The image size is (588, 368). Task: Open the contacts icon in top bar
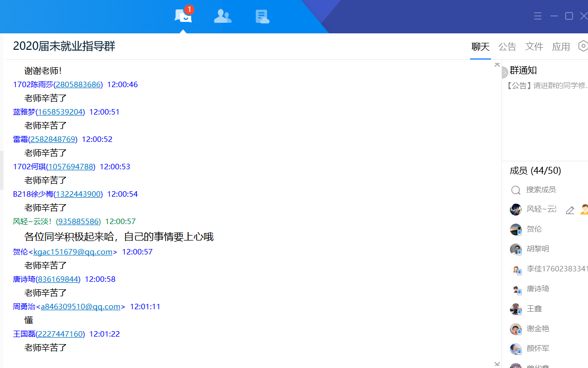pyautogui.click(x=222, y=16)
